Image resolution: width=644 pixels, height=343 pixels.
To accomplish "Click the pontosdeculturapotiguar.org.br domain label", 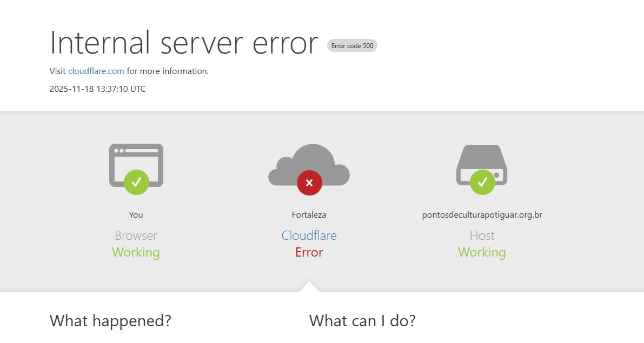I will [482, 215].
